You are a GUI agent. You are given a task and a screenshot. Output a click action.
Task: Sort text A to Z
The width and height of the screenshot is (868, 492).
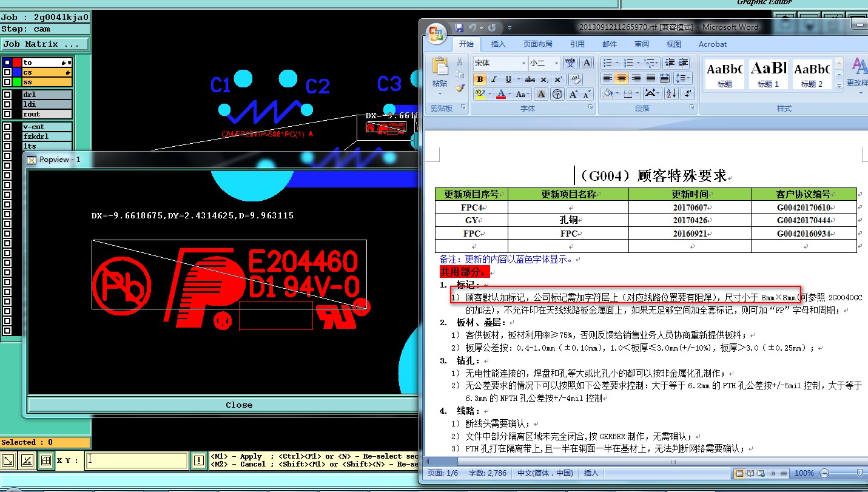(671, 93)
